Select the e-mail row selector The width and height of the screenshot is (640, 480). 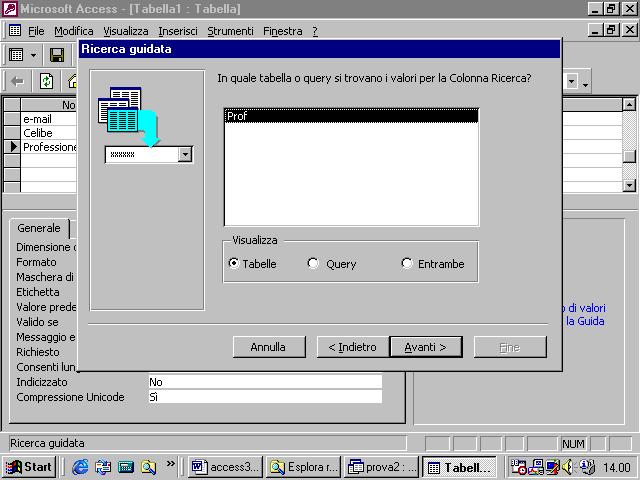(x=12, y=119)
